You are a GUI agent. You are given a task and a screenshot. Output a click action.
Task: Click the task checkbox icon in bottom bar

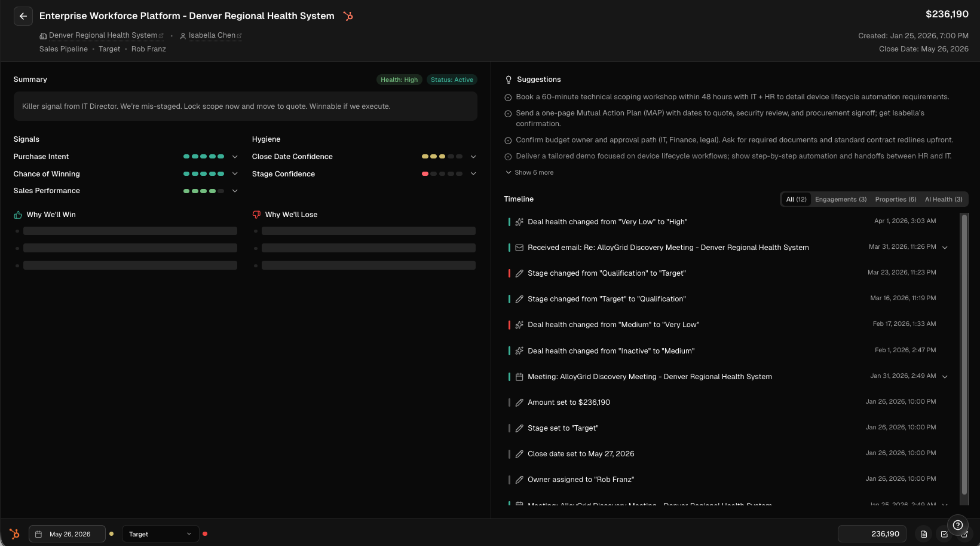944,534
